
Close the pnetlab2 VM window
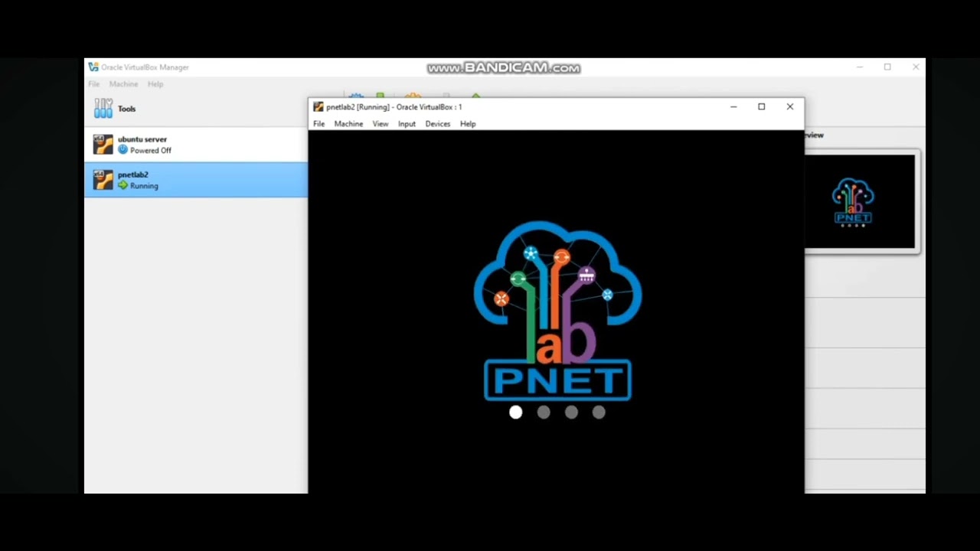point(790,107)
